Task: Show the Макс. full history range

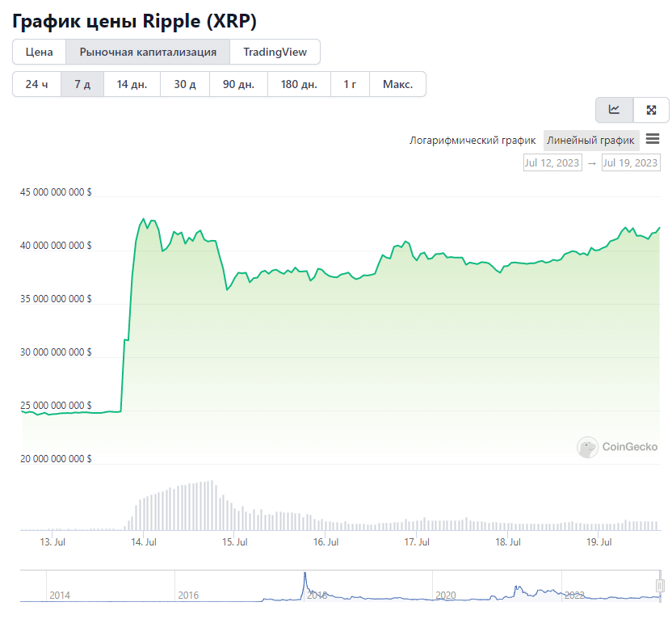Action: (x=397, y=84)
